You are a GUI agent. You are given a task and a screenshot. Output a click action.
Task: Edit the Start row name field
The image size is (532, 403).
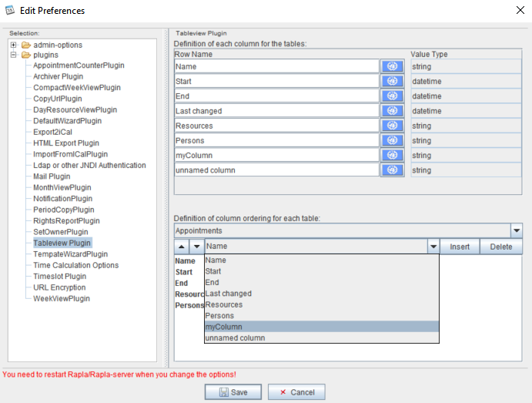click(x=276, y=81)
